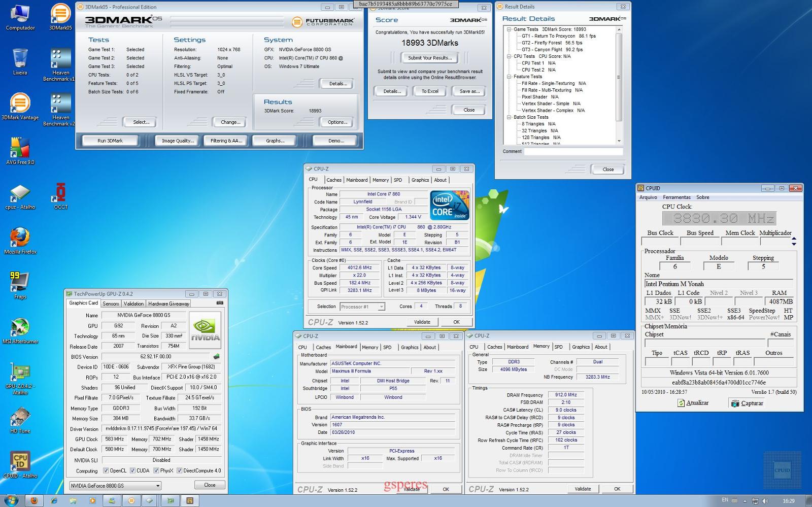The height and width of the screenshot is (507, 812).
Task: Open the GPU-Z 0.4.2 Atalho desktop shortcut
Action: click(x=20, y=378)
